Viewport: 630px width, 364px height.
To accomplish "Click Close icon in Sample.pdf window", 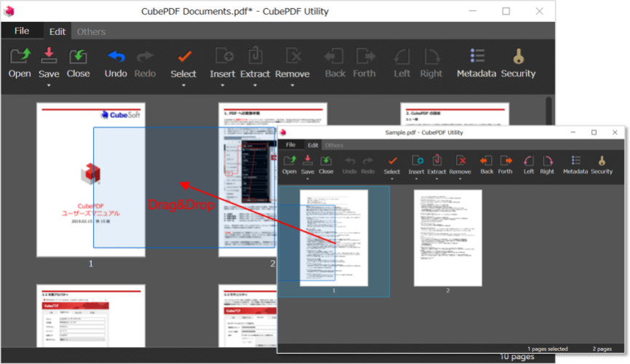I will [x=326, y=161].
